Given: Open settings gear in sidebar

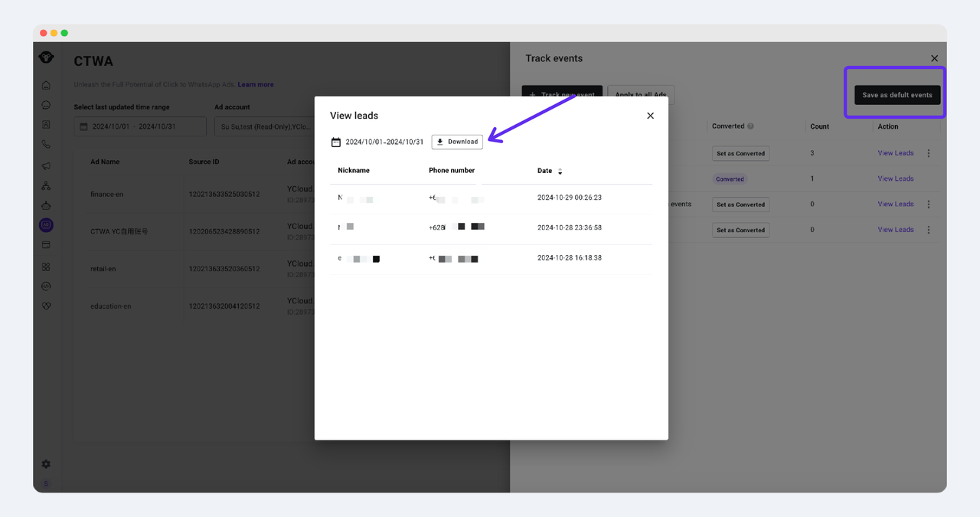Looking at the screenshot, I should click(x=46, y=464).
